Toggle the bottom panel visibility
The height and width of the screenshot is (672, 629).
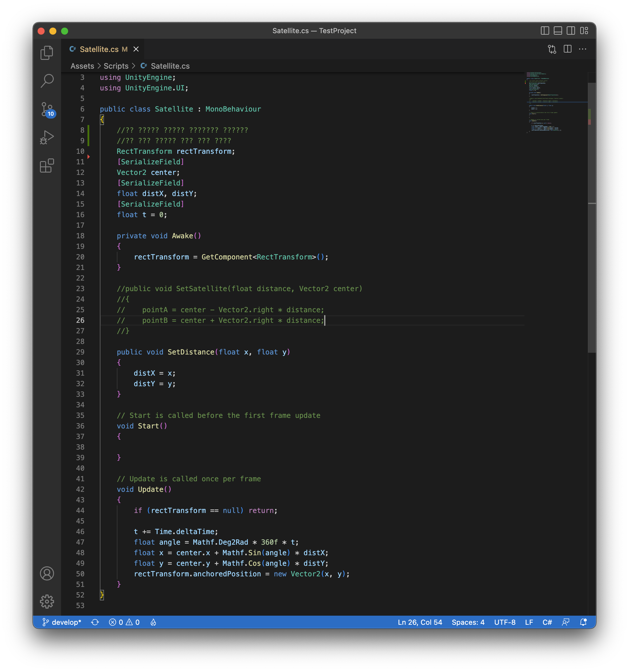tap(558, 31)
